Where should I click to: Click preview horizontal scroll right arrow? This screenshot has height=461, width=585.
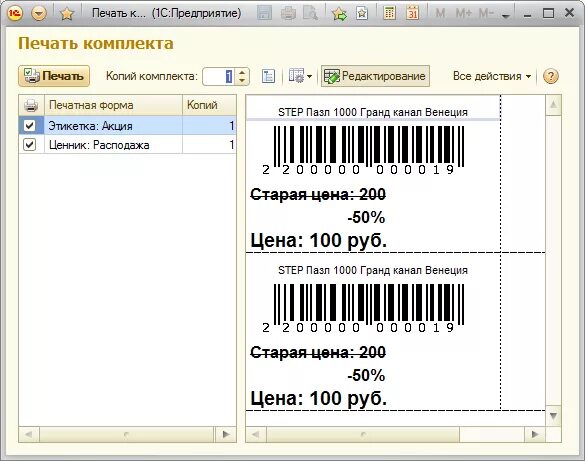(x=535, y=435)
